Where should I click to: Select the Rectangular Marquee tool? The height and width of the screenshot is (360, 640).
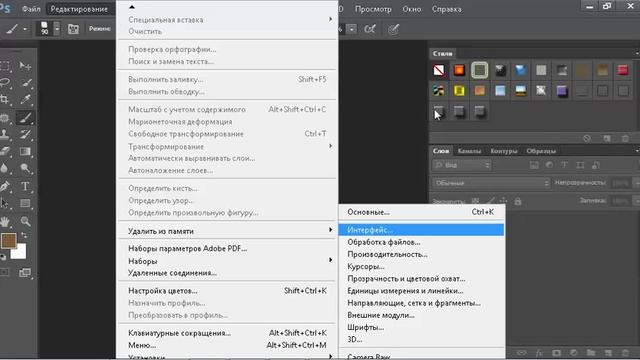5,66
